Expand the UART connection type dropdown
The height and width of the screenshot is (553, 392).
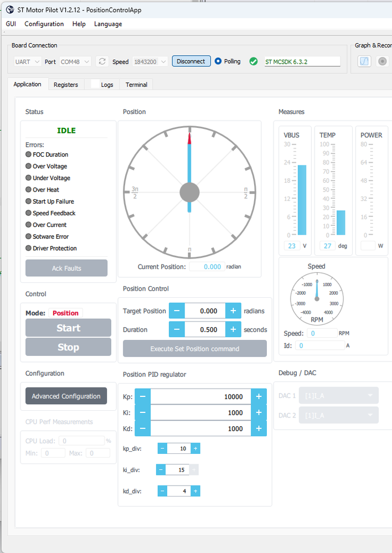(x=28, y=61)
